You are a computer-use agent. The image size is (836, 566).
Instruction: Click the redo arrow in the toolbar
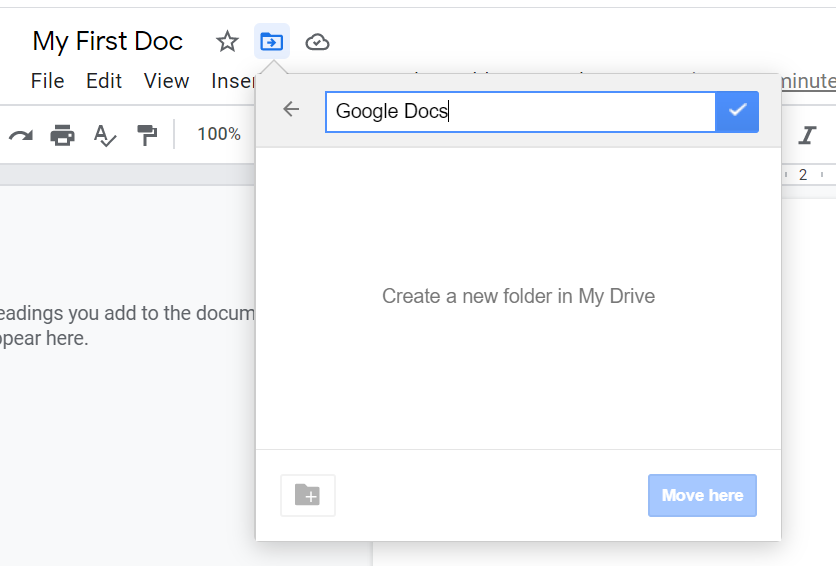tap(21, 135)
